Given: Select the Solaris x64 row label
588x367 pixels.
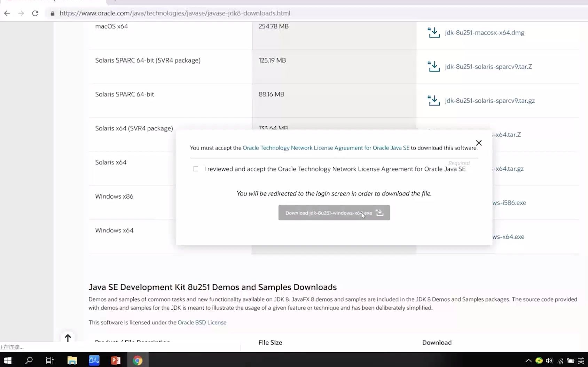Looking at the screenshot, I should click(111, 162).
